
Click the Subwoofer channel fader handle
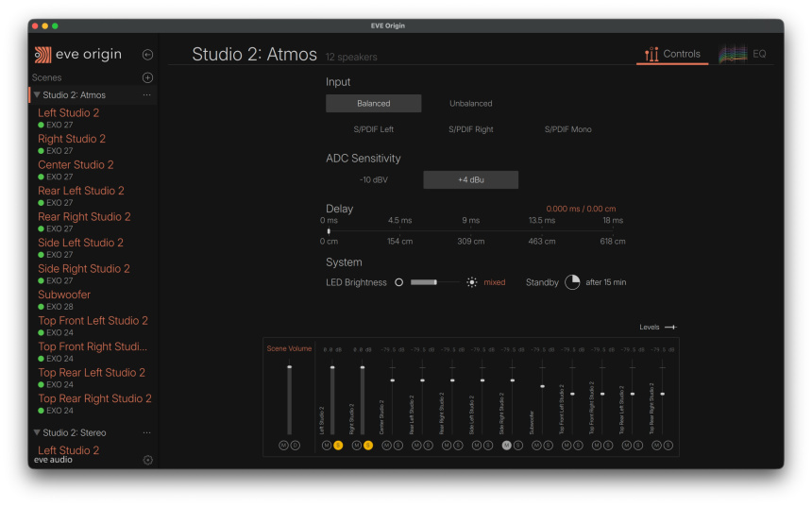[x=542, y=386]
